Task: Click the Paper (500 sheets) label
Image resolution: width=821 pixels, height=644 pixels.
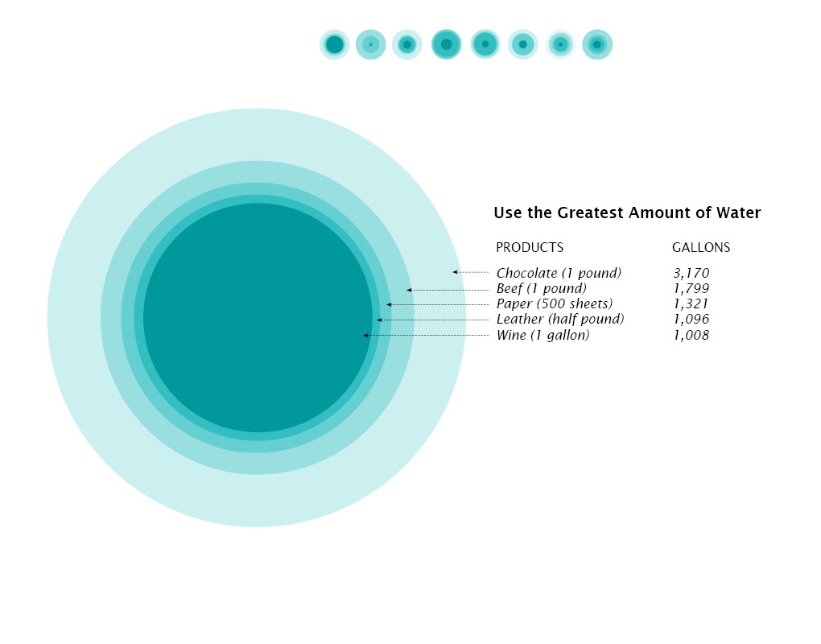Action: pos(554,303)
